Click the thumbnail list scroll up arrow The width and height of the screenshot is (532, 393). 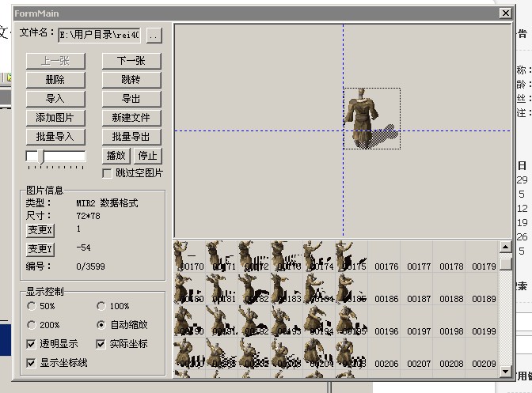(506, 247)
